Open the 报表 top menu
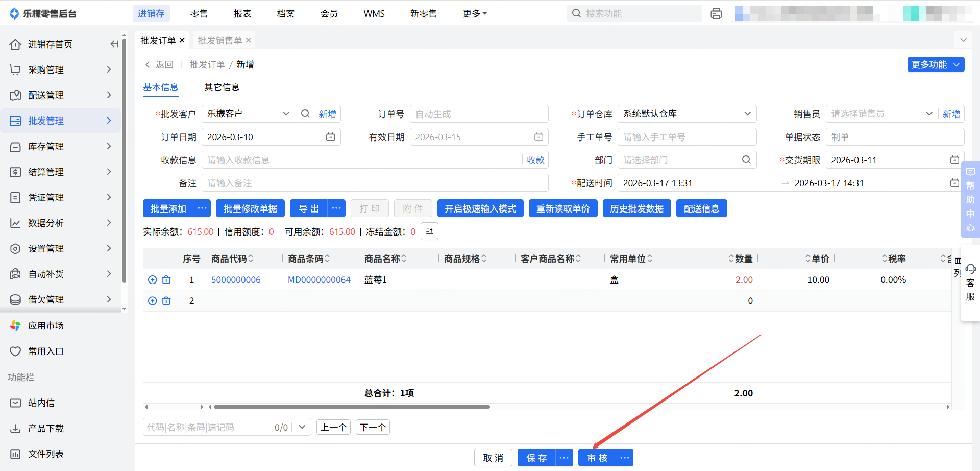Viewport: 980px width, 471px height. click(242, 14)
